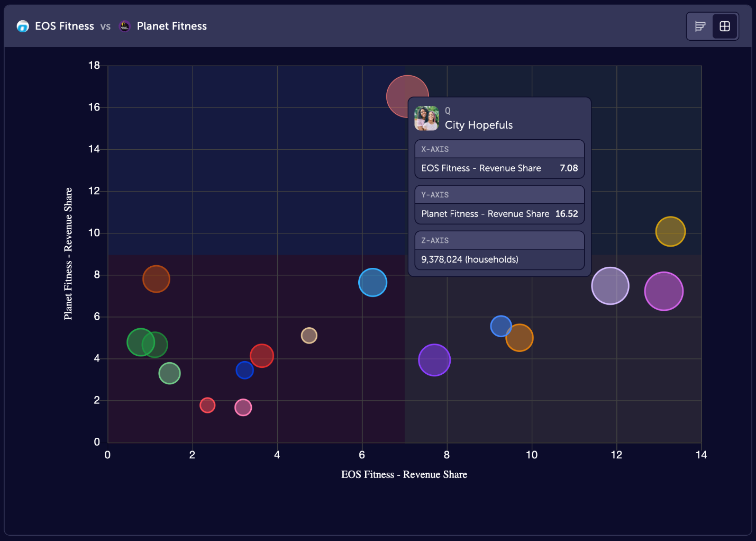Click the pale green bubble below the overlapping greens
Image resolution: width=756 pixels, height=541 pixels.
(169, 374)
